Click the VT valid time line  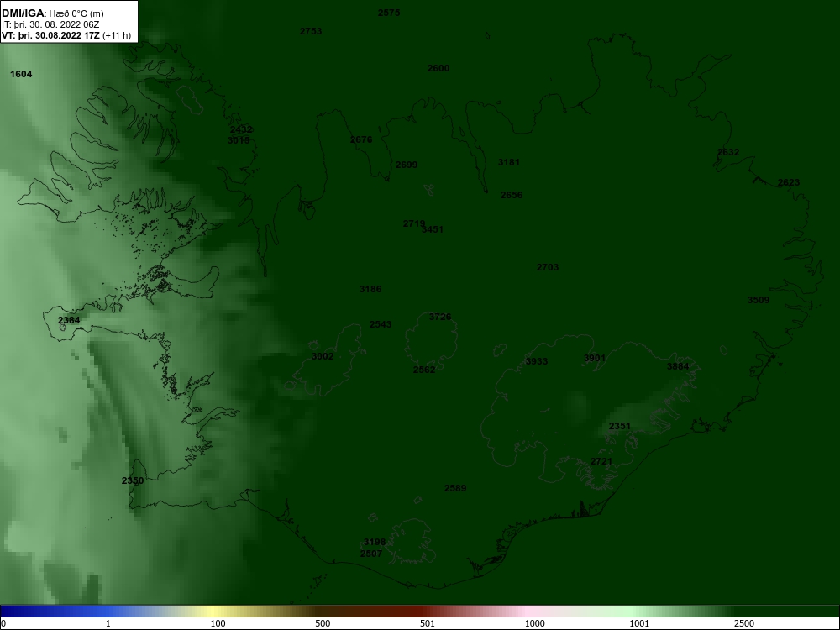66,36
